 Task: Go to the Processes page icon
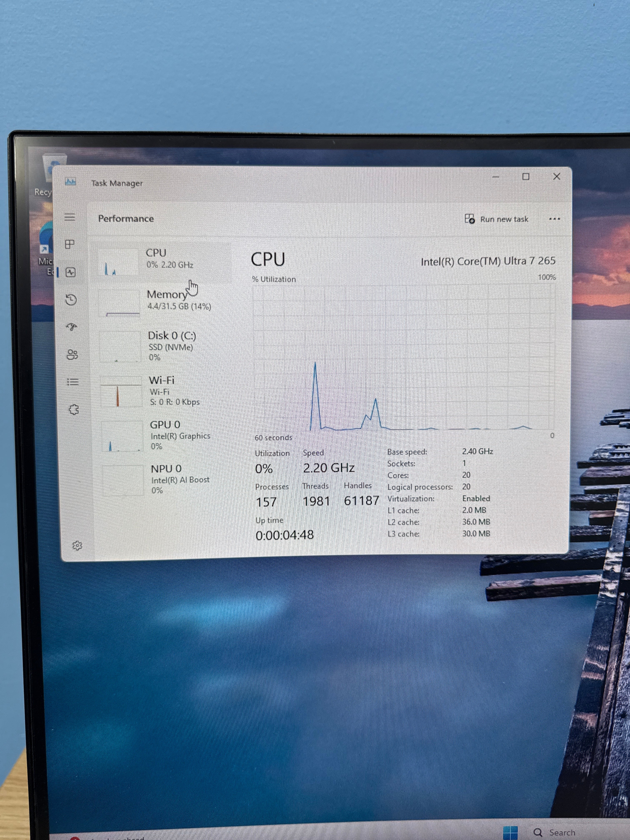point(70,244)
